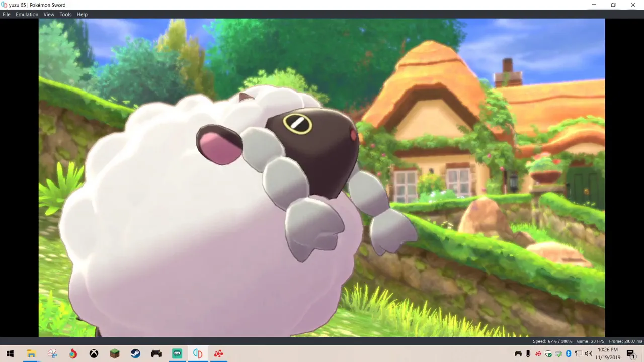Open the Tools menu
The width and height of the screenshot is (644, 362).
65,14
